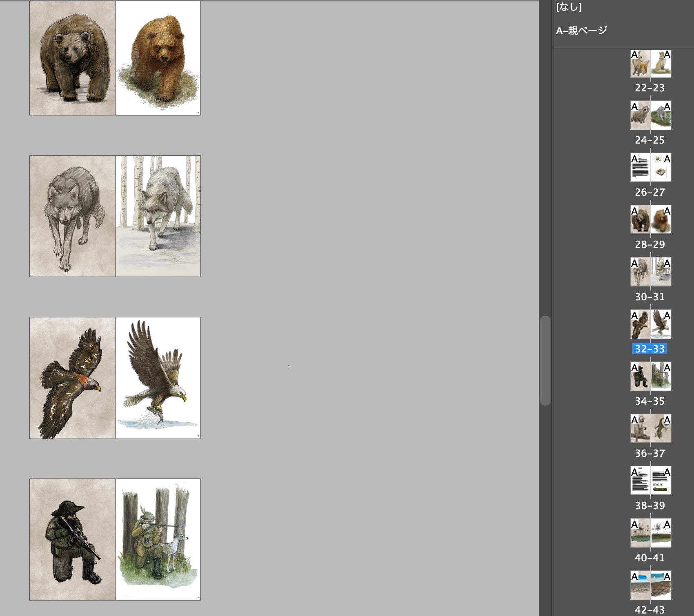Select the [なし] parent page entry
694x616 pixels.
coord(569,7)
